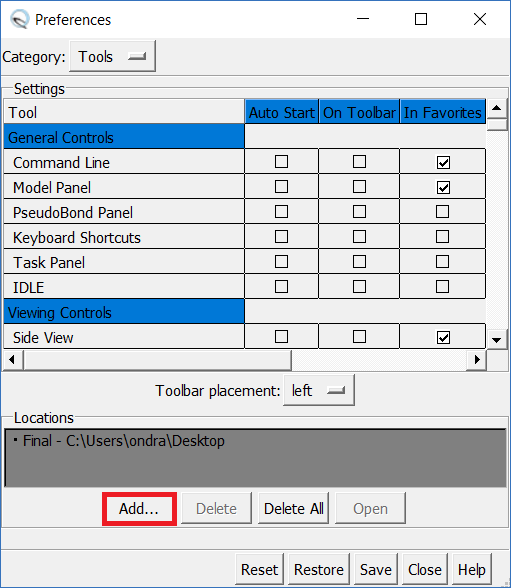
Task: Save the preferences
Action: (x=376, y=570)
